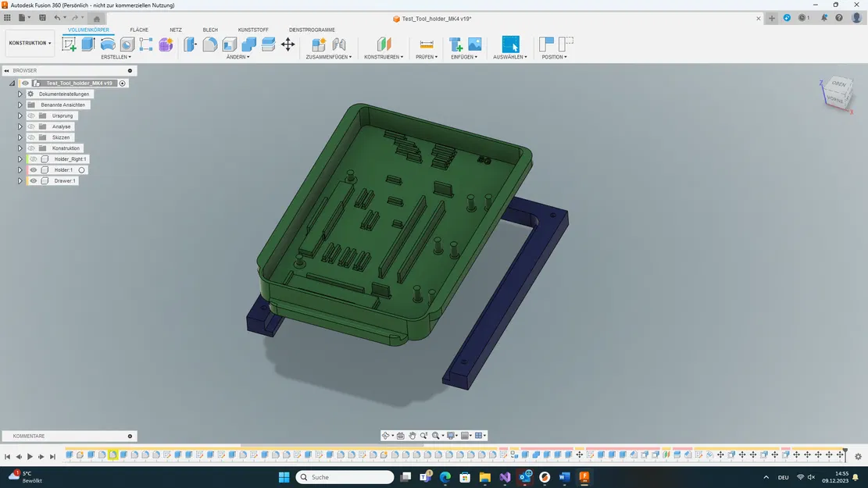
Task: Open the Data Panel grid icon
Action: [7, 18]
